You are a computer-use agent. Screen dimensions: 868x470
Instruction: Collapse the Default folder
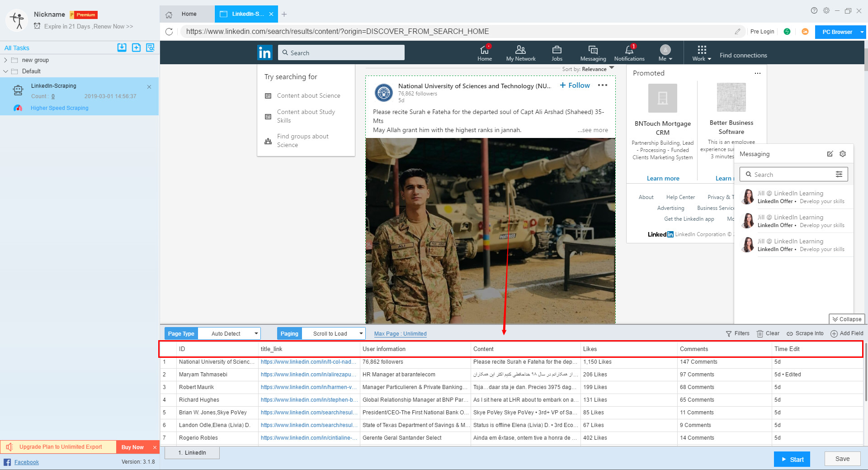[x=5, y=71]
